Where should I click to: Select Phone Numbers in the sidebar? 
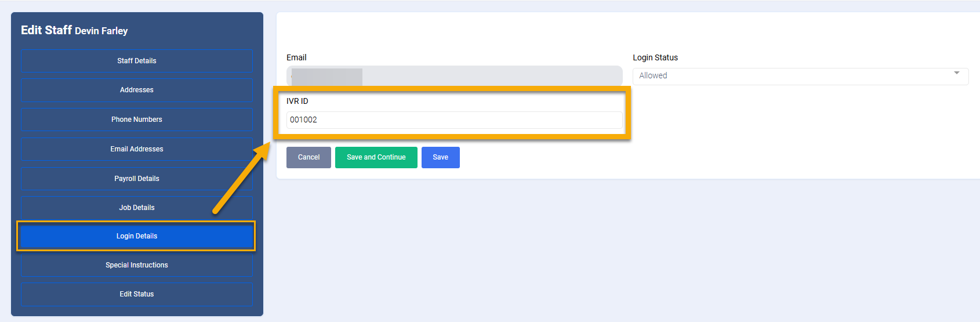pyautogui.click(x=137, y=120)
